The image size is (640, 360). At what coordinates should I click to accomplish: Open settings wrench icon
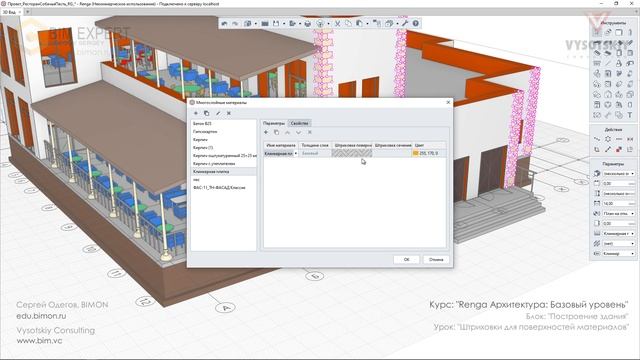(404, 24)
